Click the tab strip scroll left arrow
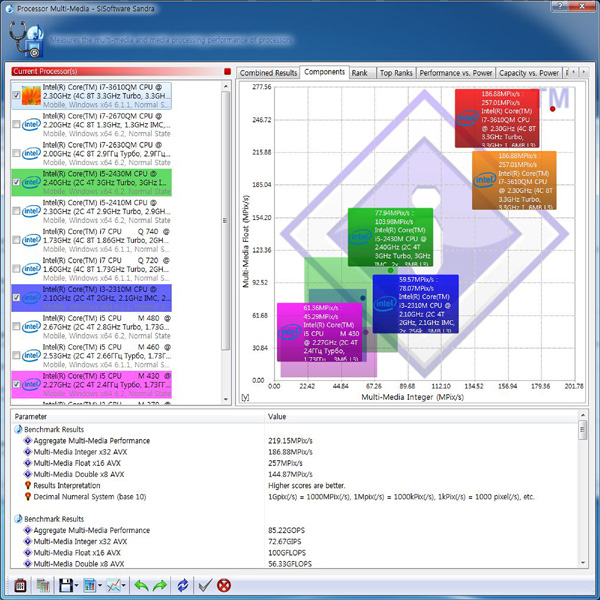 (x=574, y=72)
